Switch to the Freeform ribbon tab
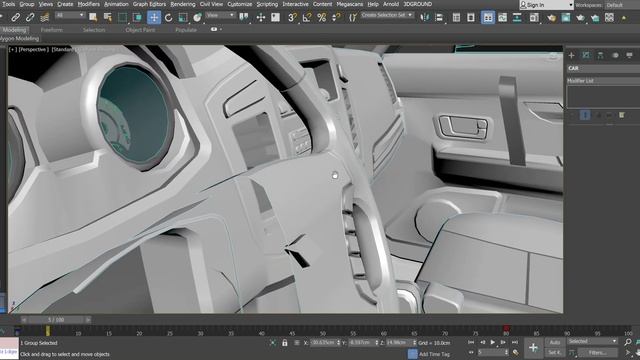This screenshot has width=640, height=360. coord(51,30)
